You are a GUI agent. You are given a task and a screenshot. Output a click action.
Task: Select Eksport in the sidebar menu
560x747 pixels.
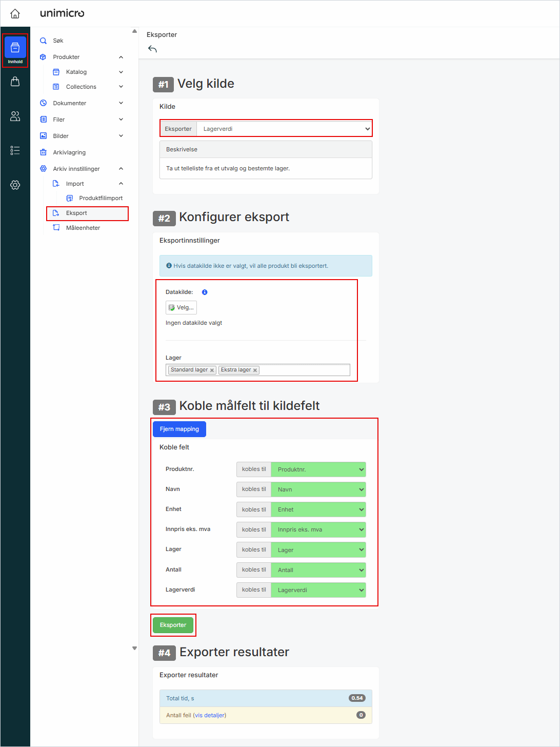coord(76,213)
